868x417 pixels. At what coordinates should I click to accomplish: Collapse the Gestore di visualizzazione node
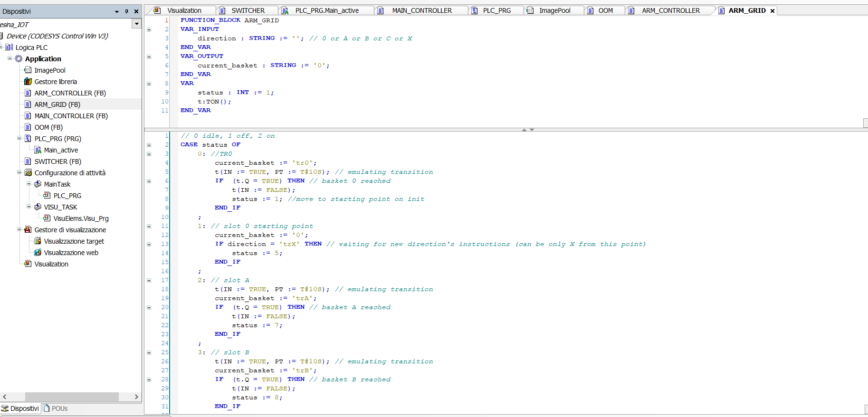click(19, 229)
